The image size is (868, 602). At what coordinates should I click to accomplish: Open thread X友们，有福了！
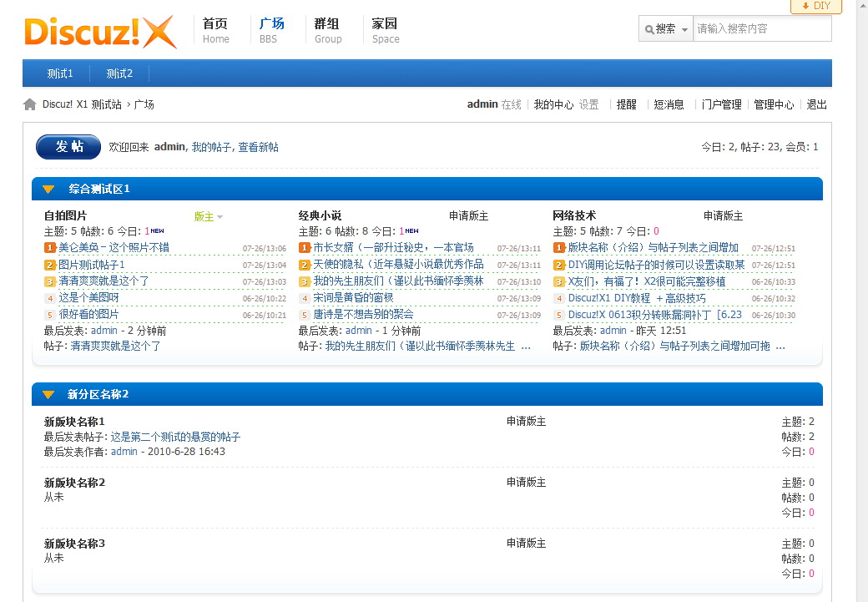tap(647, 281)
